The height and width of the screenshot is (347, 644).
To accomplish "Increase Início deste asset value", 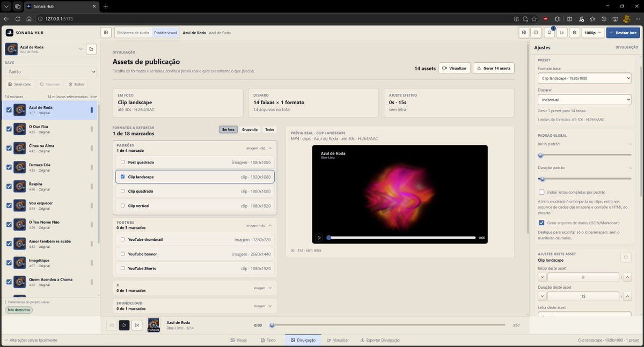I will [627, 277].
